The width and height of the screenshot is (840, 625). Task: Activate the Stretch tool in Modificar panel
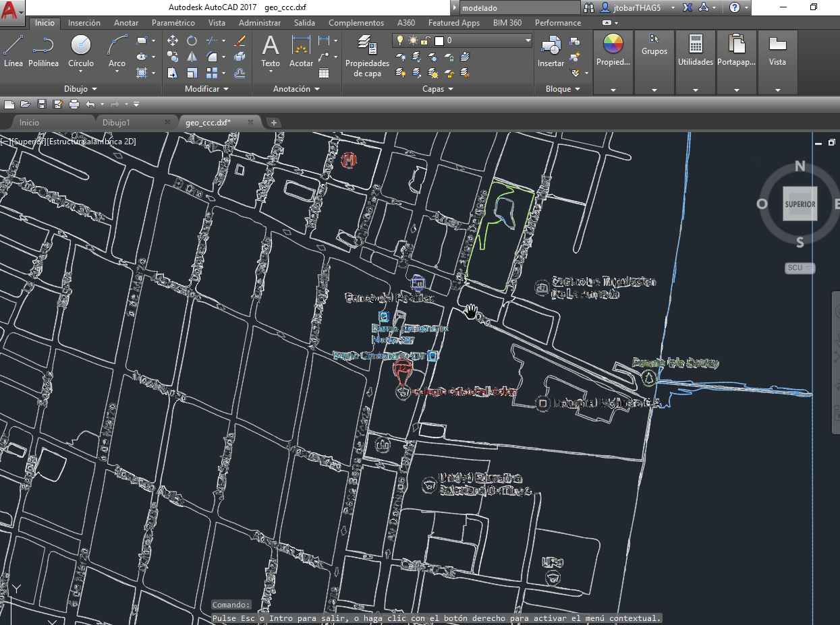(x=173, y=73)
